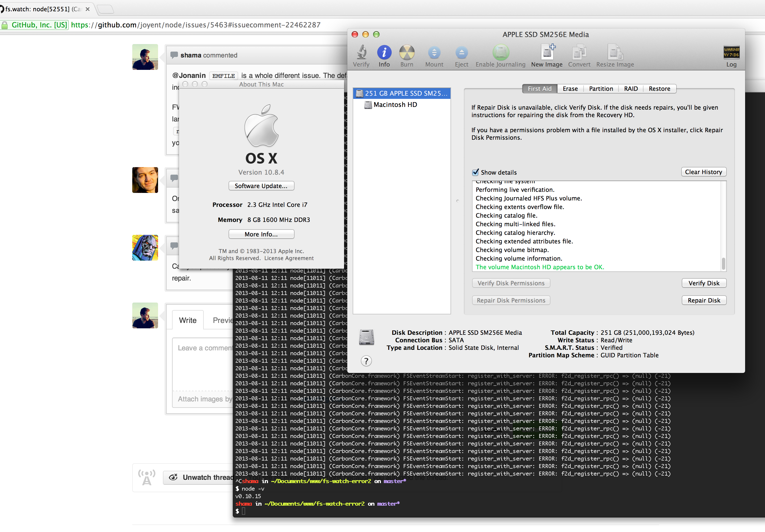Open shama's avatar on the top comment
Image resolution: width=765 pixels, height=532 pixels.
[x=145, y=57]
